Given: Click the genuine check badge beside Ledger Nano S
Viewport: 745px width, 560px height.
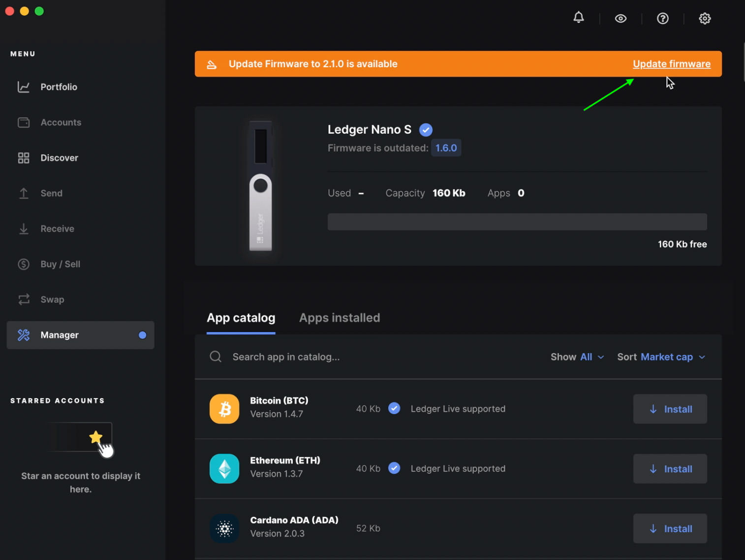Looking at the screenshot, I should 426,129.
